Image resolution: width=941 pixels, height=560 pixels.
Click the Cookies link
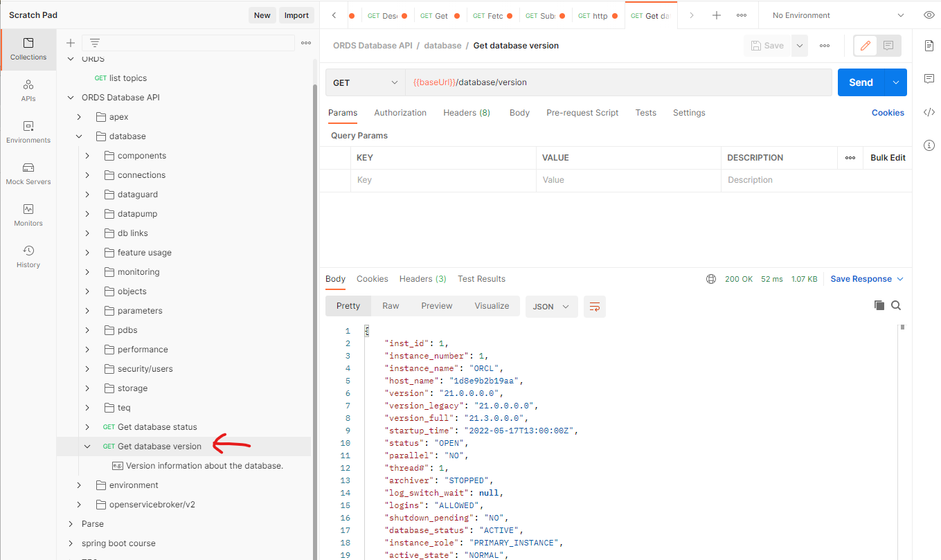[888, 113]
